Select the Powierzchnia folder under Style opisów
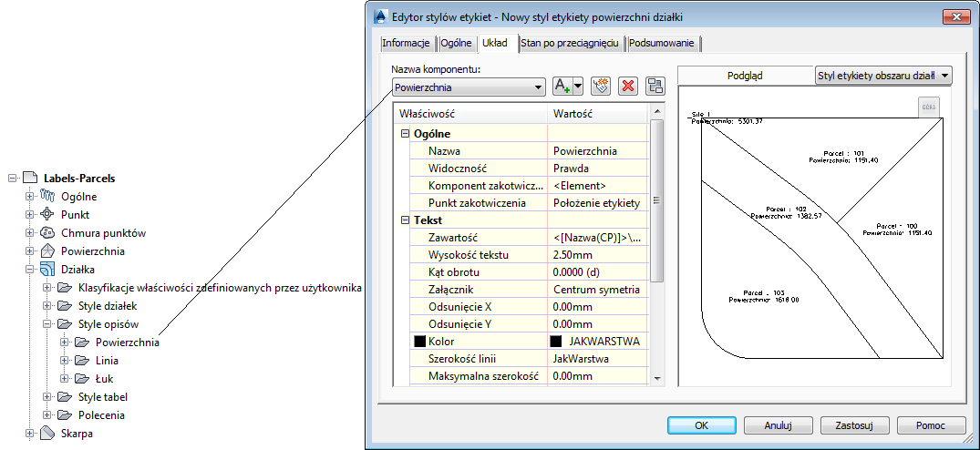 coord(128,342)
